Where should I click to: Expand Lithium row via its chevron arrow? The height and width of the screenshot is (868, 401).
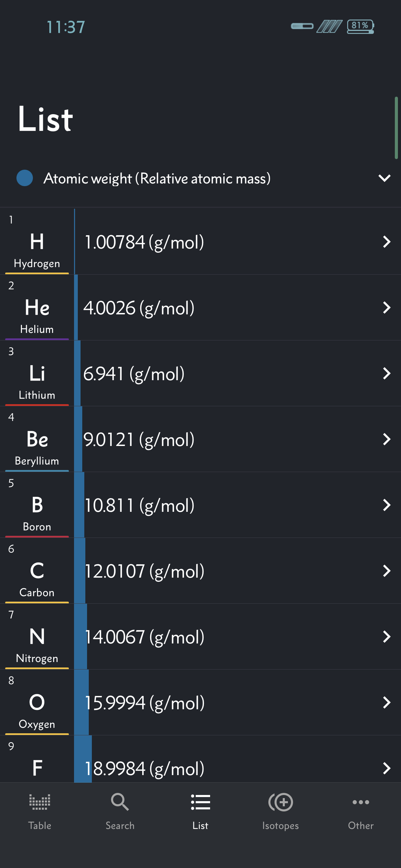tap(387, 373)
